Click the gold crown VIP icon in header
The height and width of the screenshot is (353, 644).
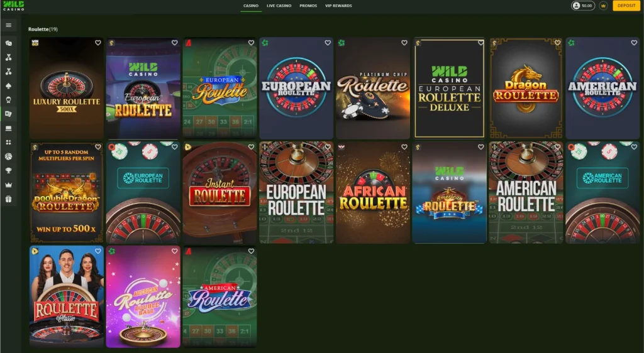pos(603,6)
